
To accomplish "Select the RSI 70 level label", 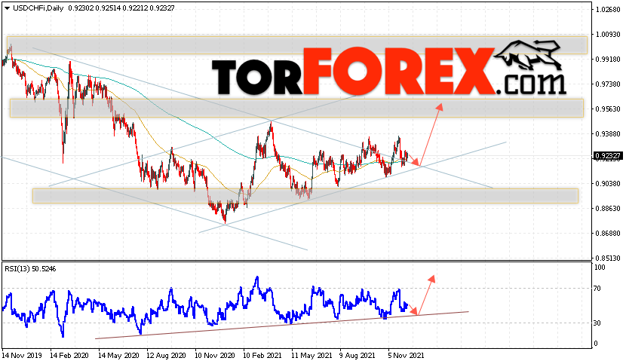I will point(597,288).
